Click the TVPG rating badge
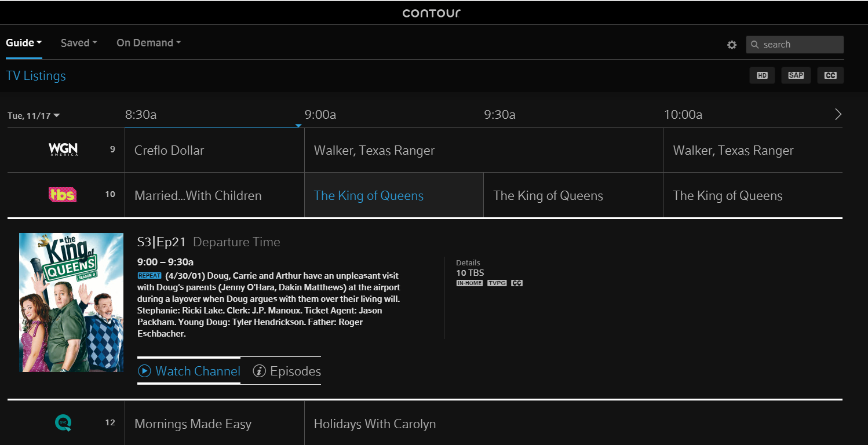Image resolution: width=868 pixels, height=445 pixels. coord(497,283)
